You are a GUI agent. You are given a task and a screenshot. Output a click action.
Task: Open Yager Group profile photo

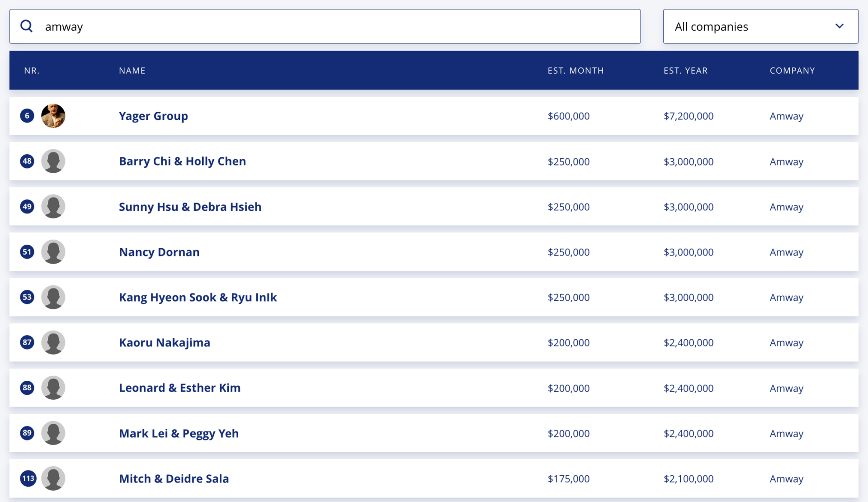pyautogui.click(x=53, y=116)
